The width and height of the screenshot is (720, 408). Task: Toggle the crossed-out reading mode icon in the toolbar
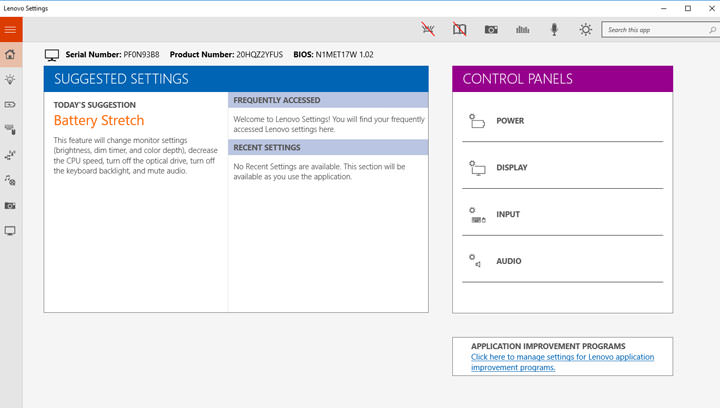459,30
